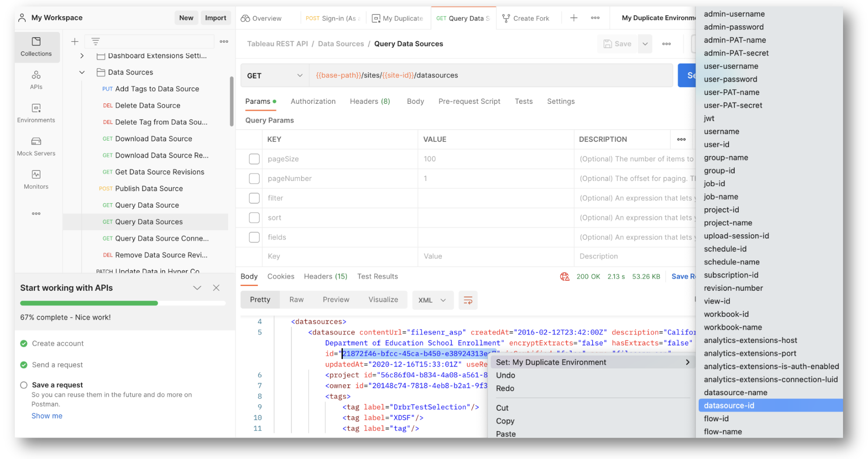Switch response view to Visualize
The height and width of the screenshot is (459, 868).
[x=383, y=300]
